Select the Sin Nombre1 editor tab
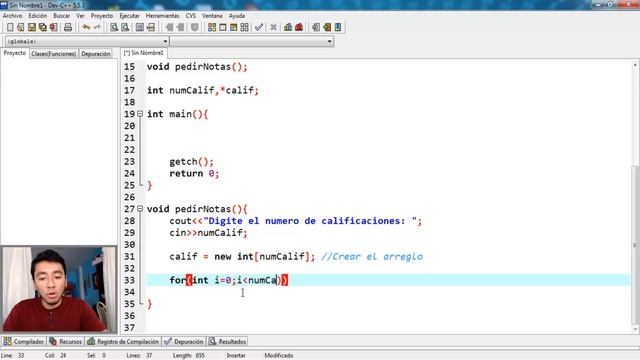 (144, 53)
